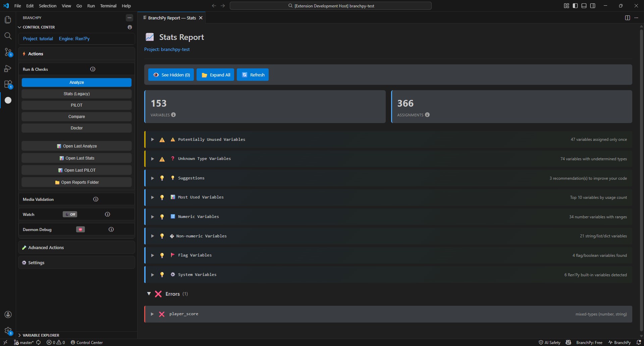Toggle the primary side bar layout icon
The image size is (644, 346).
[x=575, y=6]
